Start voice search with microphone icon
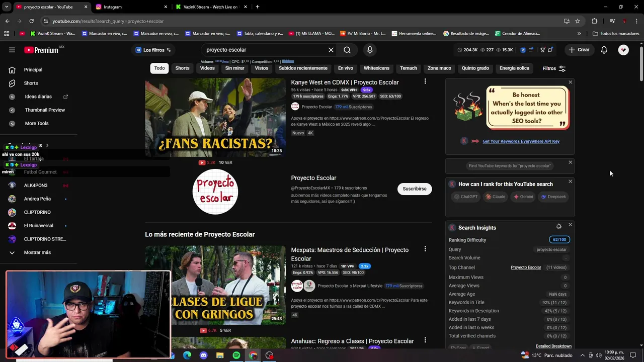Viewport: 644px width, 362px height. [x=370, y=50]
